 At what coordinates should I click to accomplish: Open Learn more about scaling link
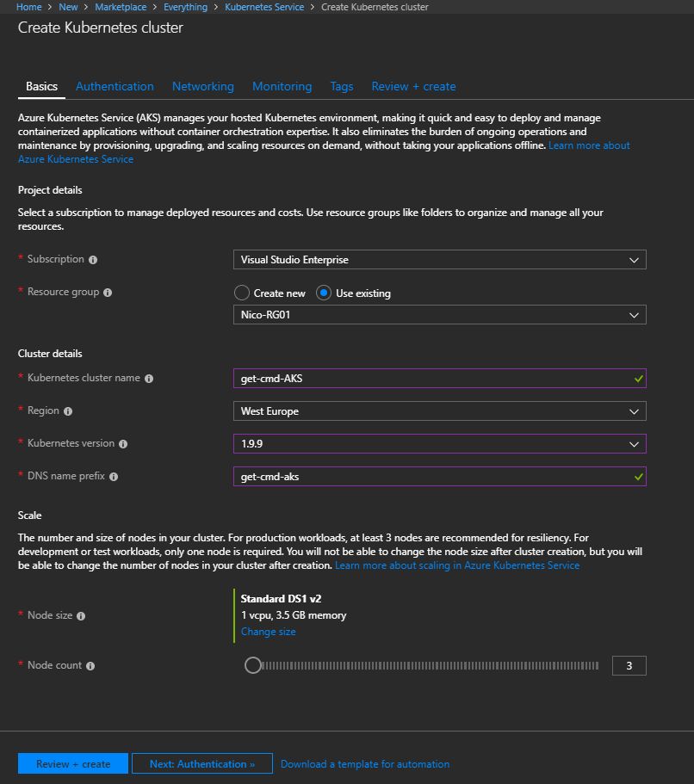tap(457, 565)
